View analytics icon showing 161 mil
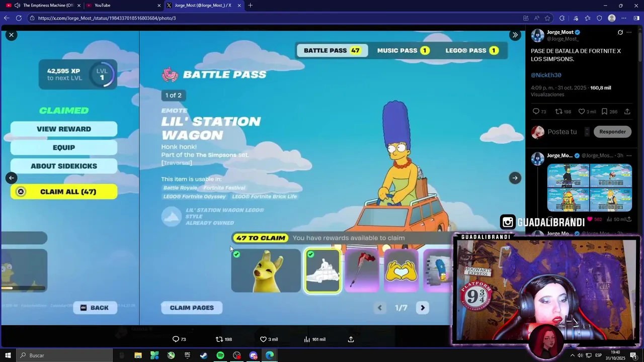Viewport: 644px width, 362px height. pos(306,339)
